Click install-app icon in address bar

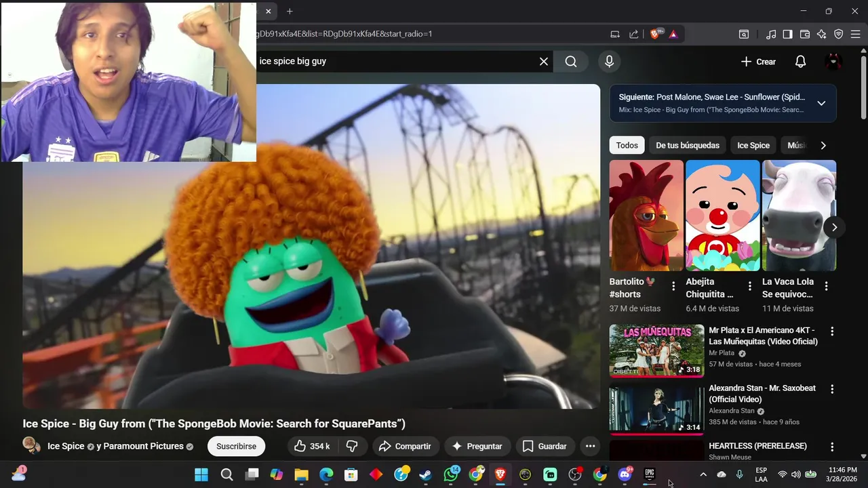(x=615, y=34)
